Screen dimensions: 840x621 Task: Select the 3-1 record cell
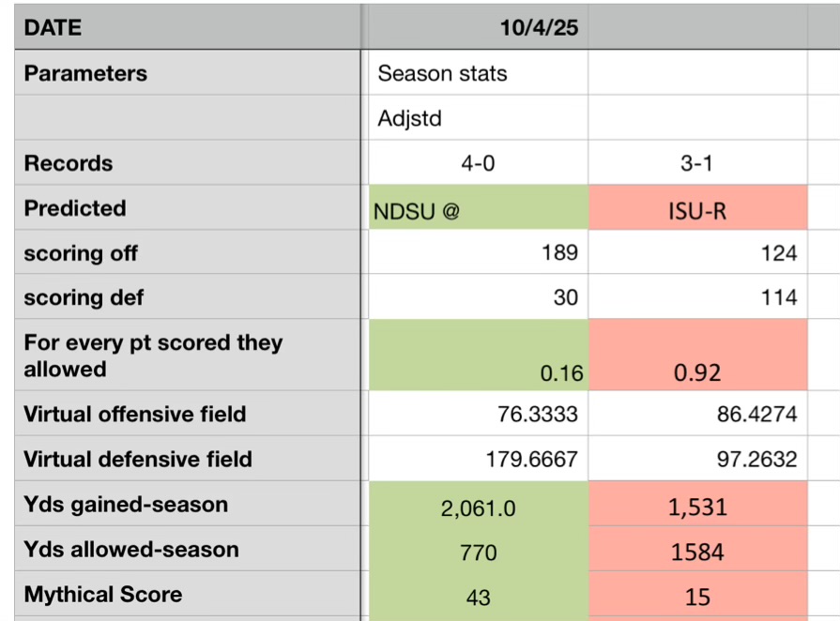pos(696,163)
